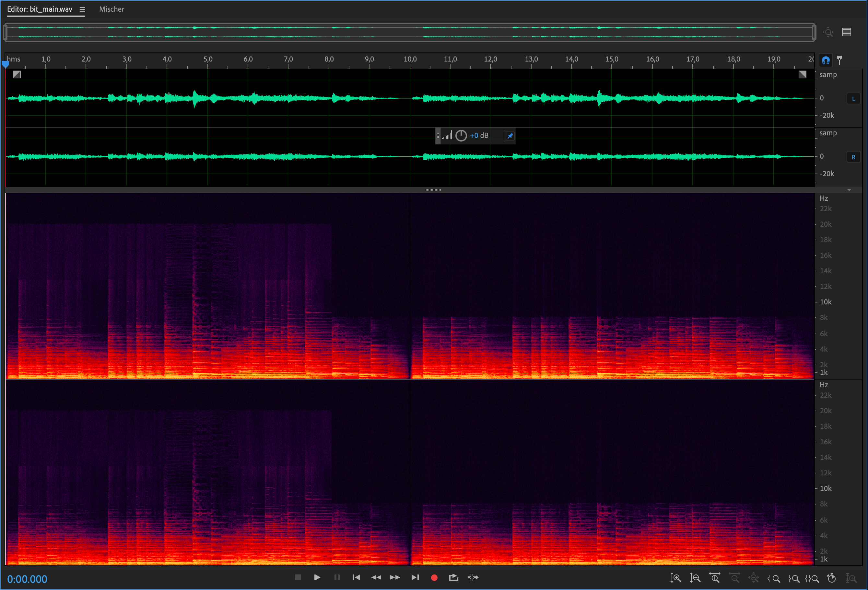Toggle left channel L enable button

pos(853,99)
